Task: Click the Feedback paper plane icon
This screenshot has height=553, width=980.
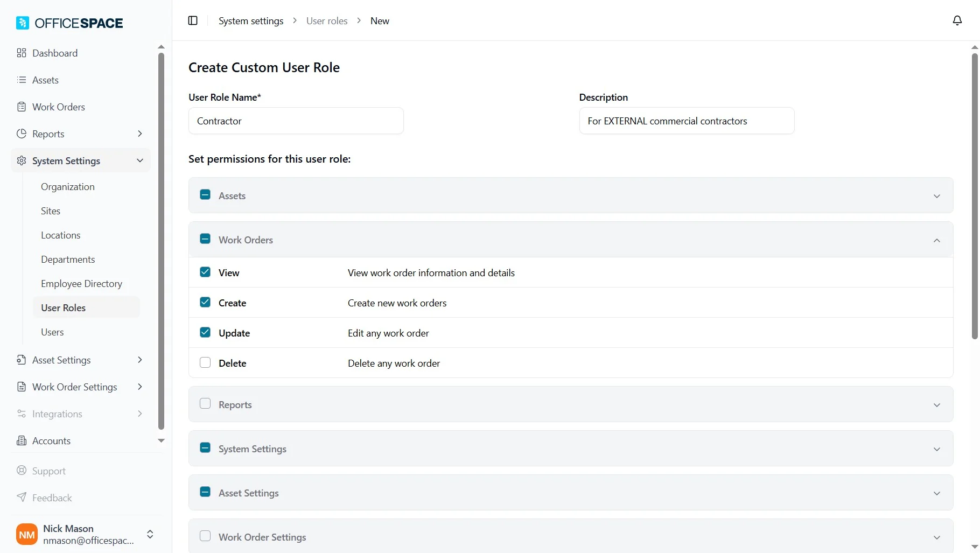Action: (22, 497)
